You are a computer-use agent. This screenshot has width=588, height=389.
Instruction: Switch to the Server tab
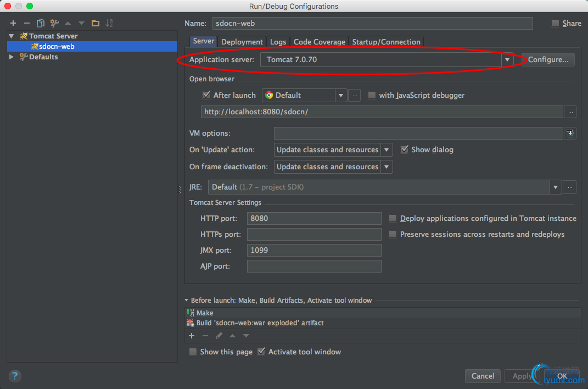tap(204, 41)
